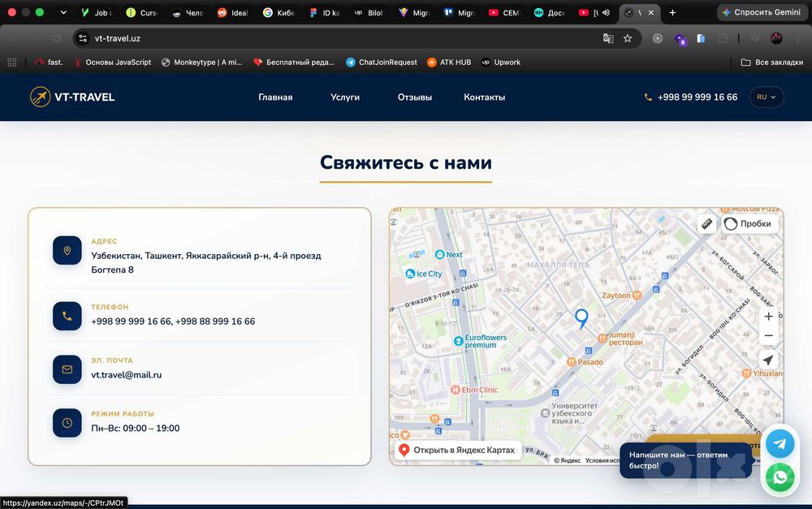Open a new browser tab

pyautogui.click(x=672, y=12)
